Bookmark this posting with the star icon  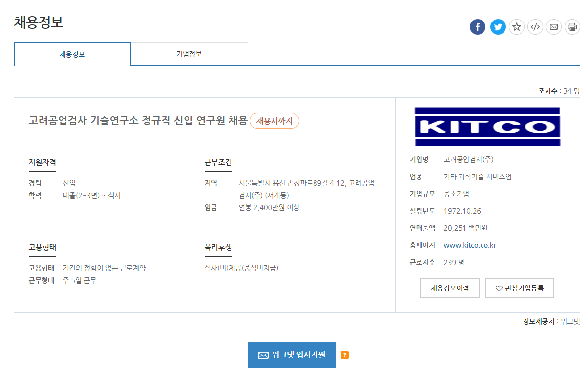point(517,27)
